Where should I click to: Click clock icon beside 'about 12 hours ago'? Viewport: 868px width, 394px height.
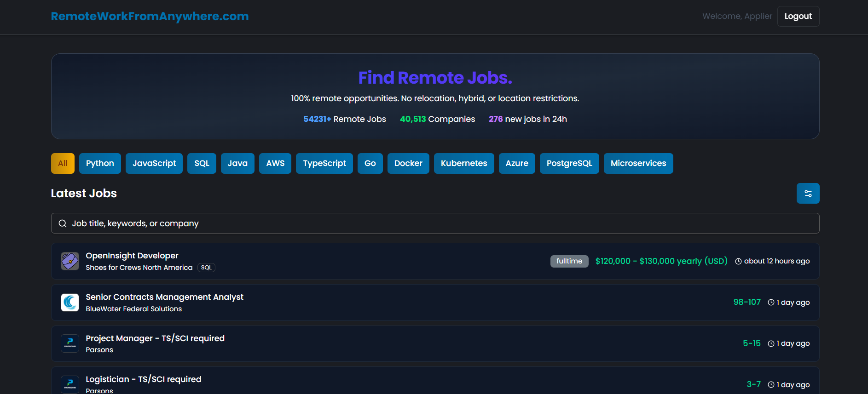tap(738, 261)
